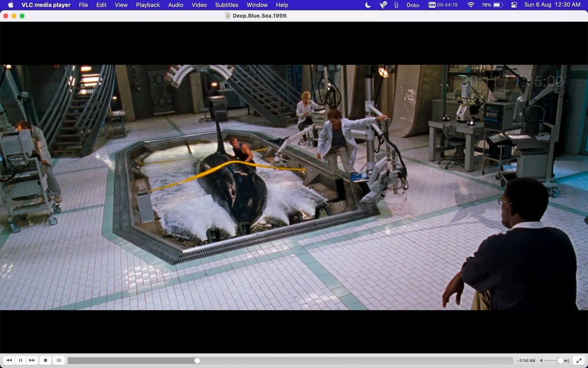The height and width of the screenshot is (368, 588).
Task: Open the Audio menu
Action: (x=176, y=5)
